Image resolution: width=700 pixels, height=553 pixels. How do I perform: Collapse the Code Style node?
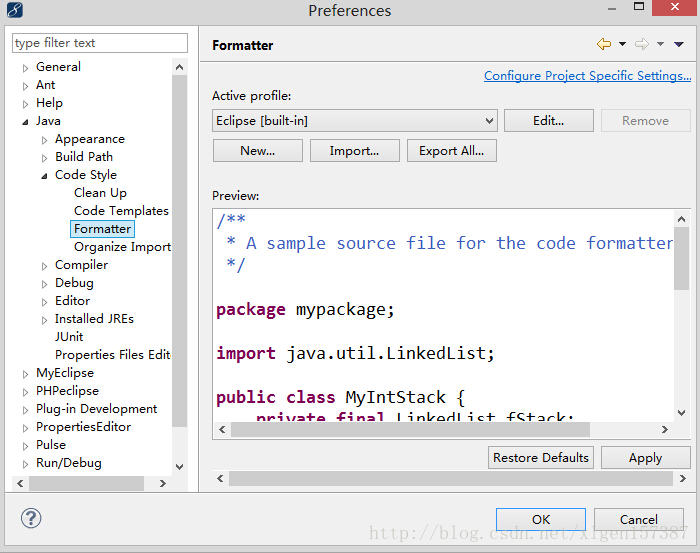pyautogui.click(x=45, y=175)
